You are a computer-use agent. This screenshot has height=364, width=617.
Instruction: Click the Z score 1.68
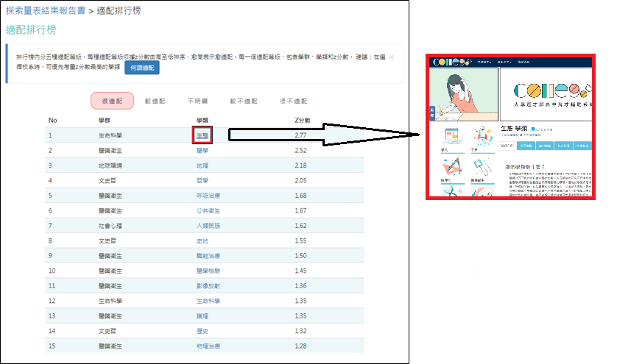point(300,196)
